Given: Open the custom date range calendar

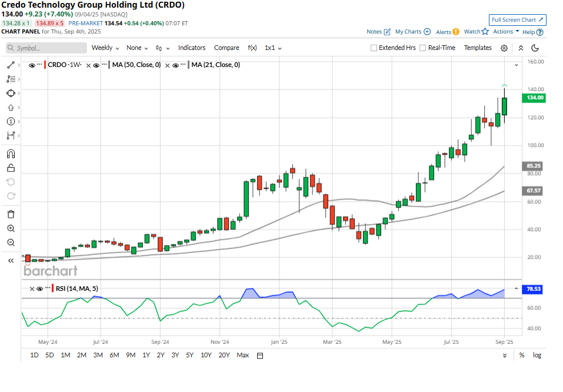Looking at the screenshot, I should 260,356.
